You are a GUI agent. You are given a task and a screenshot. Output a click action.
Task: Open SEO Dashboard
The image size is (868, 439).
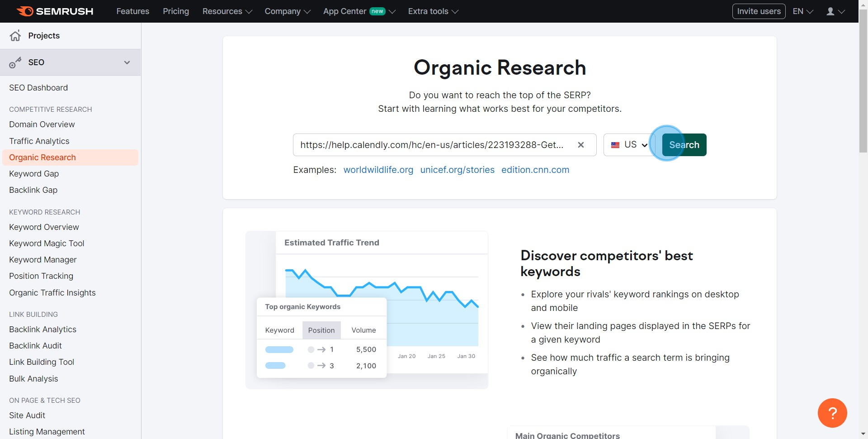point(38,88)
